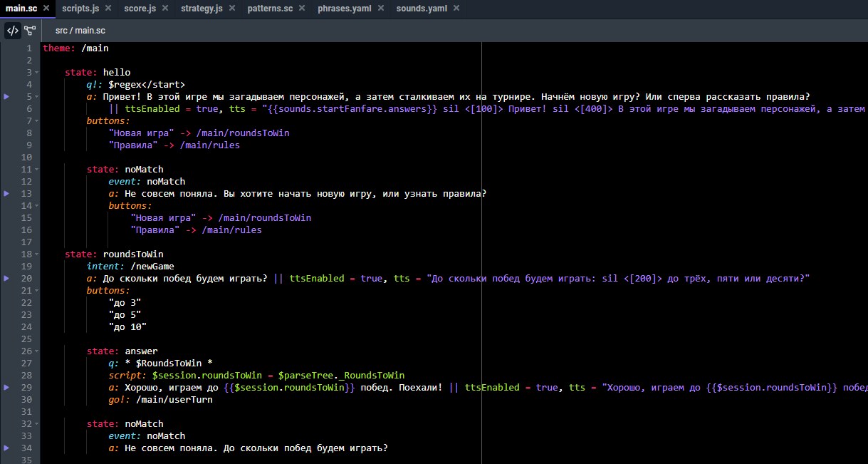Open the main.sc tab
Image resolution: width=868 pixels, height=464 pixels.
pos(21,9)
